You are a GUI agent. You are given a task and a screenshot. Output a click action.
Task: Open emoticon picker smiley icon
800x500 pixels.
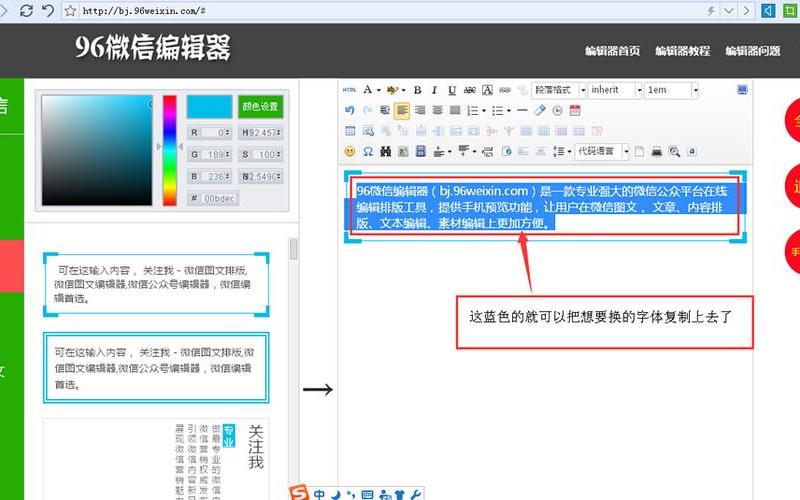point(350,152)
